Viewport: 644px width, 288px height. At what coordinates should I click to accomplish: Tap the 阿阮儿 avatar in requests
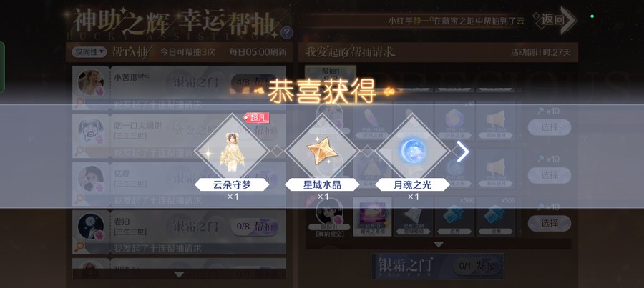[329, 212]
